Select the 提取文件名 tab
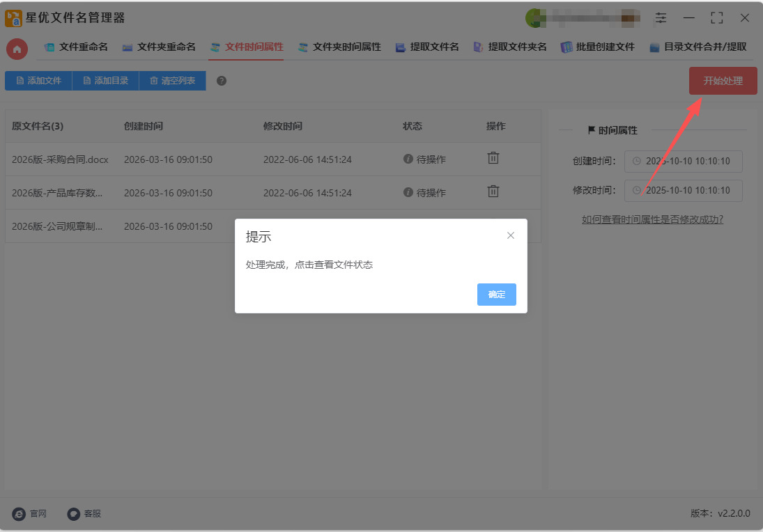The height and width of the screenshot is (532, 763). (x=427, y=47)
